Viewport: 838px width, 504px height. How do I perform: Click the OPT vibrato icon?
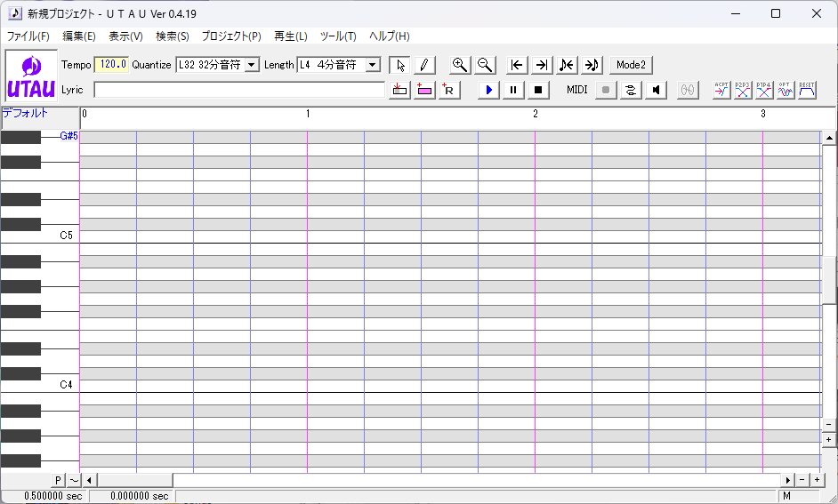[786, 90]
